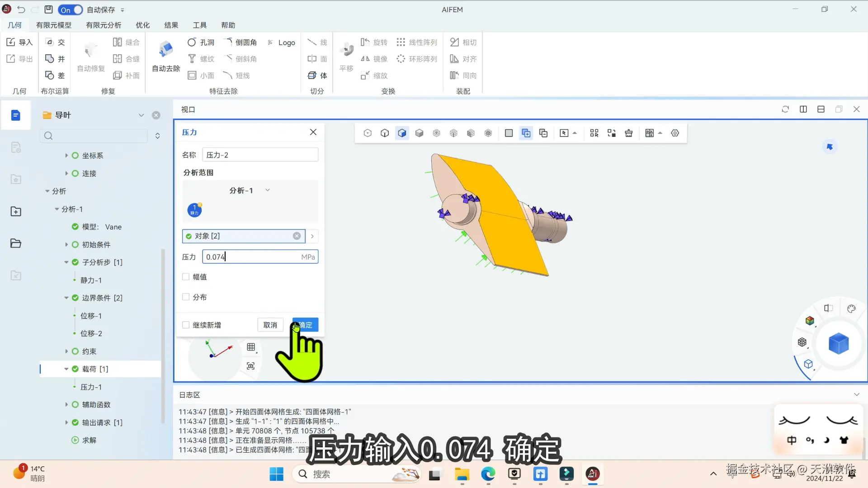Image resolution: width=868 pixels, height=488 pixels.
Task: Switch to the 优化 ribbon tab
Action: coord(143,25)
